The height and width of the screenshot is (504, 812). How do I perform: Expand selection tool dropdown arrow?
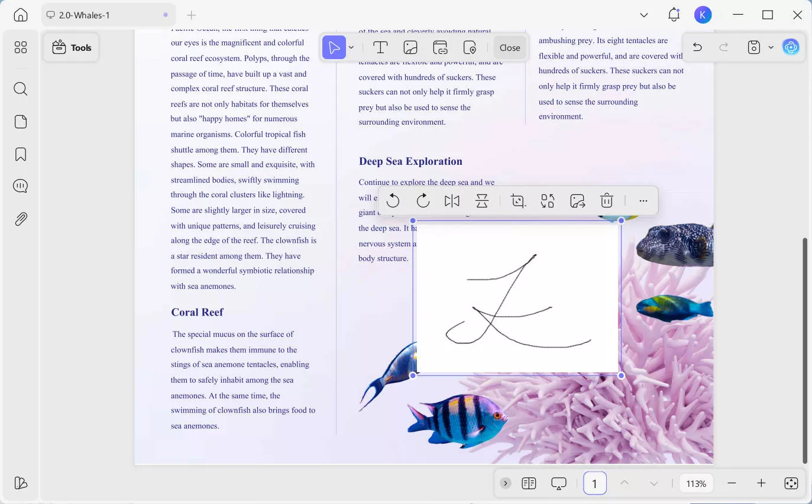(x=351, y=47)
